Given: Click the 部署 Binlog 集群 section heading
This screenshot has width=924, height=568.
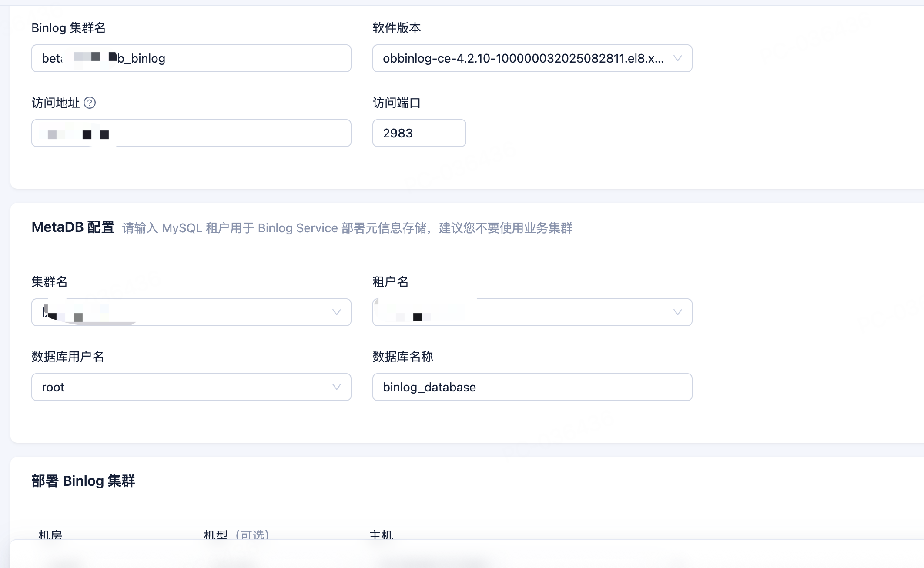Looking at the screenshot, I should click(83, 481).
